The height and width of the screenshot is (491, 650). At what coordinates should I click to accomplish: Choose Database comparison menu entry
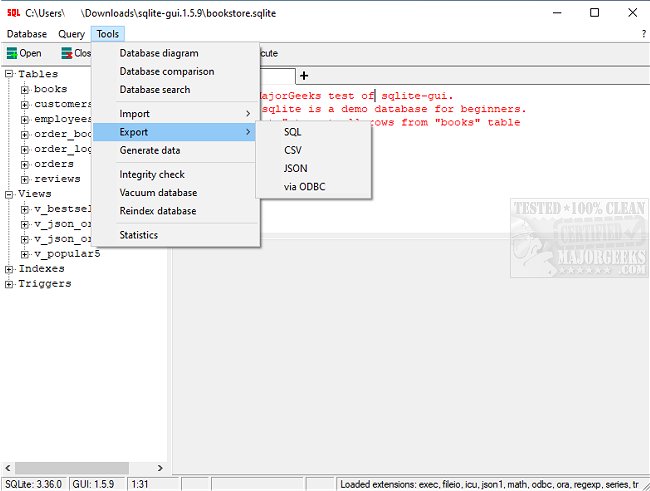click(x=174, y=71)
